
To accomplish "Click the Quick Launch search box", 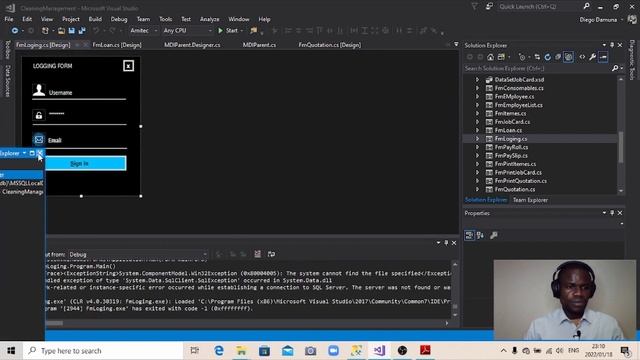I will click(539, 7).
